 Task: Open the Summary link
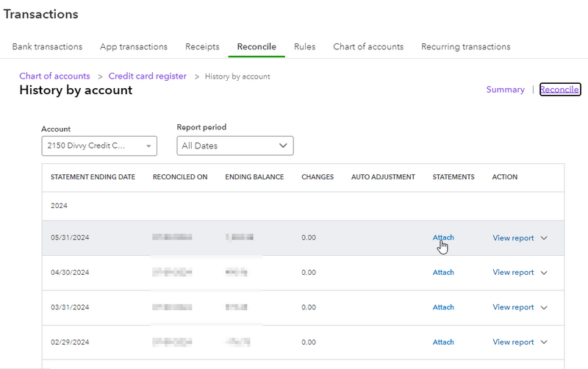(505, 90)
